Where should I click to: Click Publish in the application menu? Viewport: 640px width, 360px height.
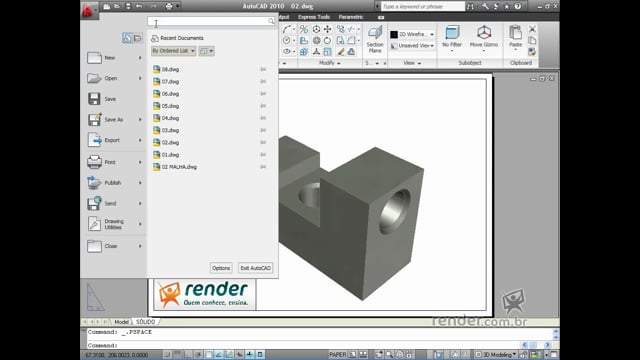114,183
